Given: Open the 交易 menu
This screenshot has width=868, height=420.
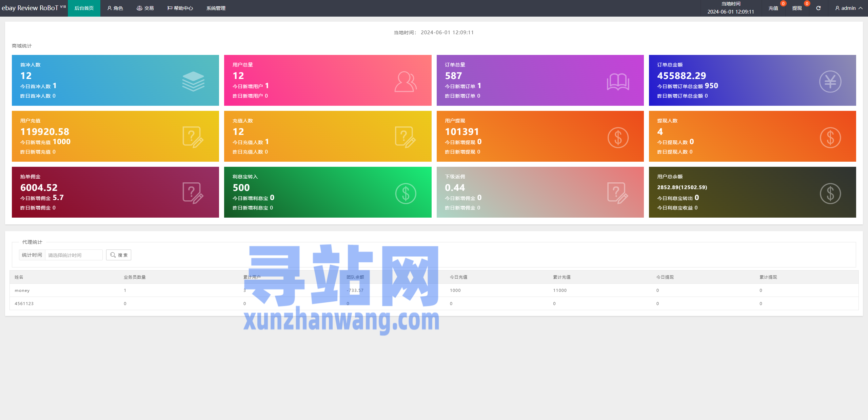Looking at the screenshot, I should (145, 8).
